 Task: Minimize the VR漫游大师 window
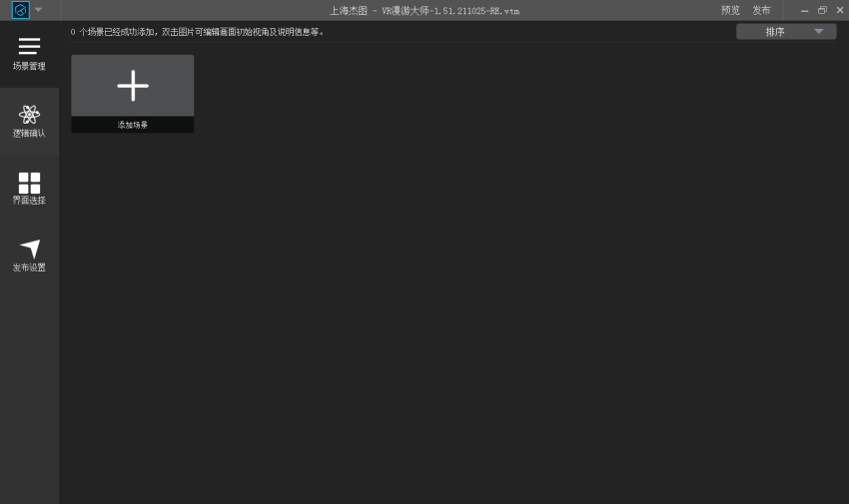(805, 10)
